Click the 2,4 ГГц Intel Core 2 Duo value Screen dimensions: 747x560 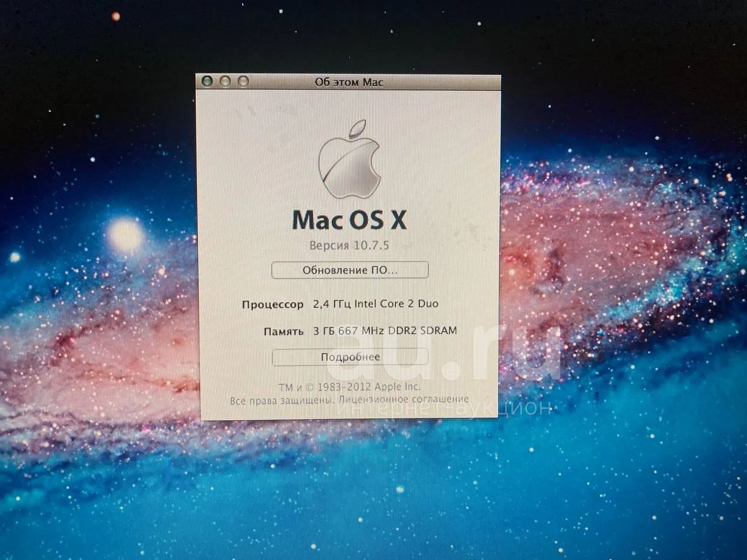point(376,303)
